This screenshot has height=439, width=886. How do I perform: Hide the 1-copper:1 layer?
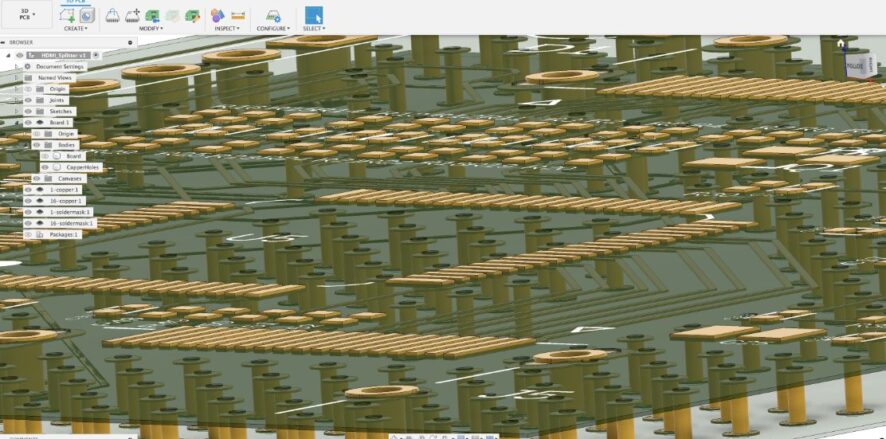tap(28, 190)
